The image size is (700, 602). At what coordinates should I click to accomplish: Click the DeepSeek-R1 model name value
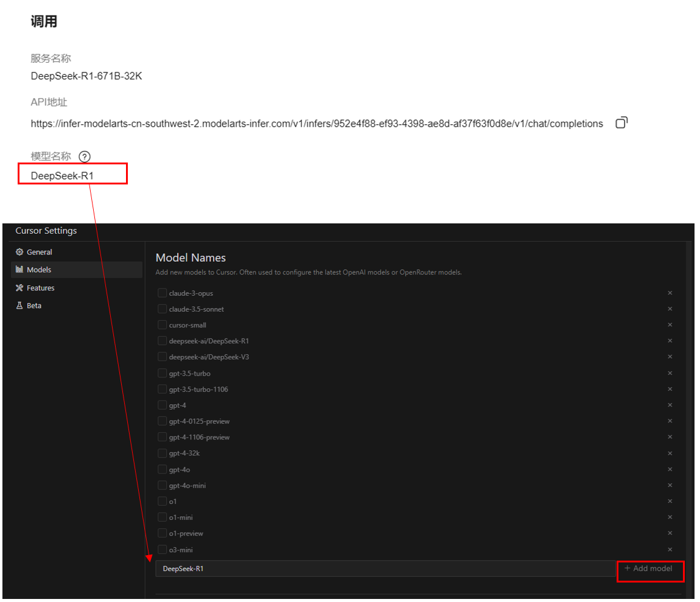(x=62, y=176)
